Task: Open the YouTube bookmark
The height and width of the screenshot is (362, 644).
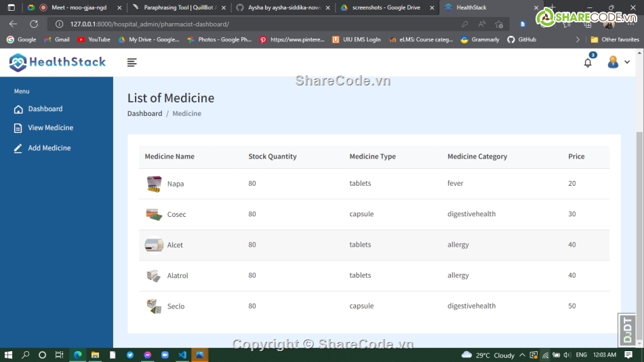Action: (94, 39)
